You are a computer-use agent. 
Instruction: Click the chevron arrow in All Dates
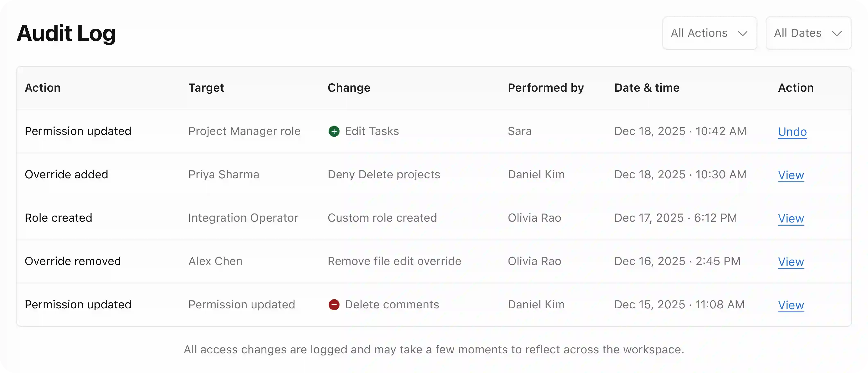pos(837,33)
